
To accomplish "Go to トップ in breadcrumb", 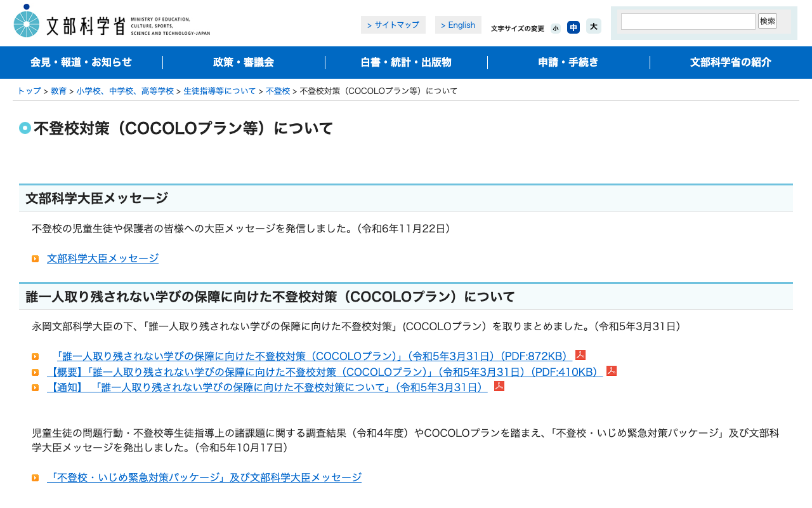I will (x=29, y=91).
